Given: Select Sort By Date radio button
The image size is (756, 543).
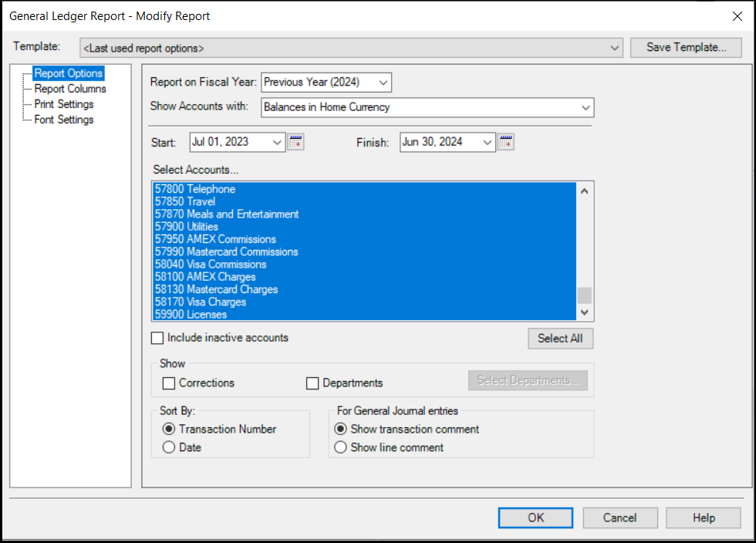Looking at the screenshot, I should tap(169, 447).
